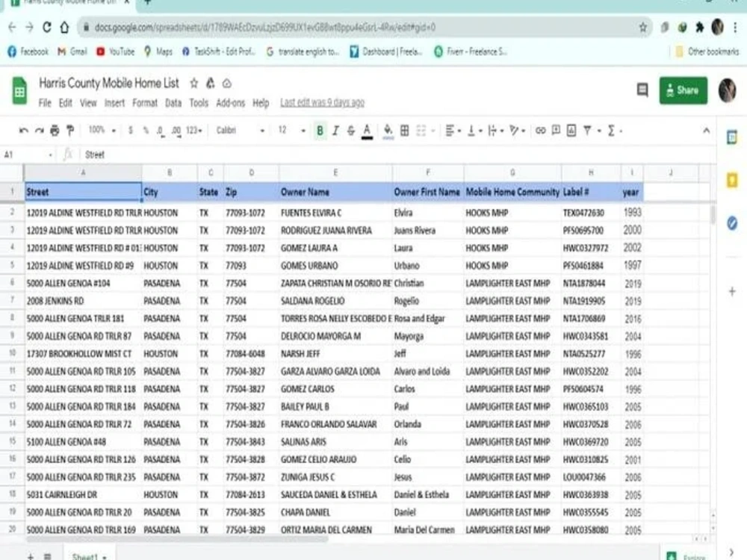Hide the menus with the up chevron
This screenshot has width=747, height=560.
click(x=706, y=131)
